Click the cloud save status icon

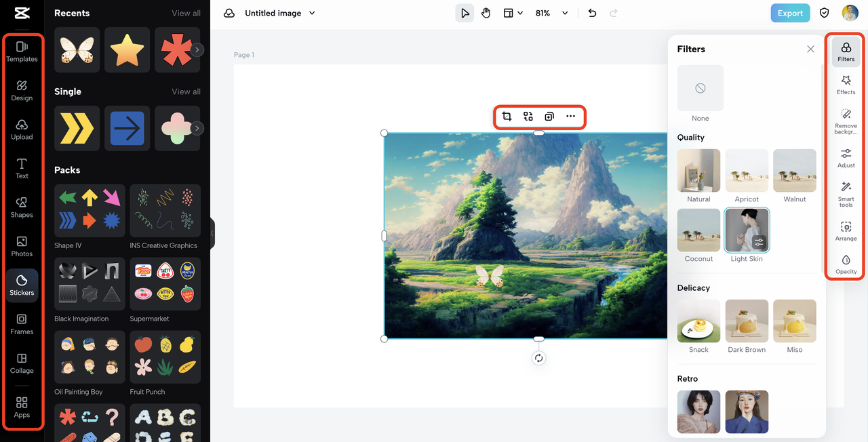pos(229,13)
